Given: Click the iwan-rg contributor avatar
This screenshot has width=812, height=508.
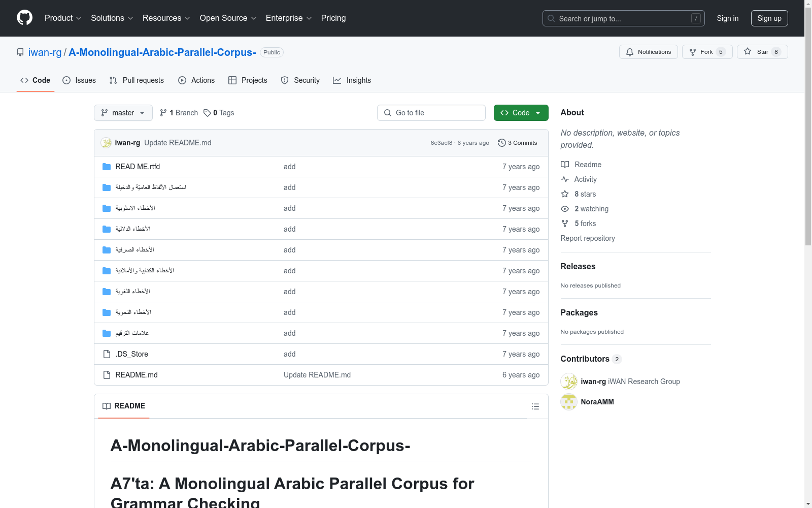Looking at the screenshot, I should [569, 382].
